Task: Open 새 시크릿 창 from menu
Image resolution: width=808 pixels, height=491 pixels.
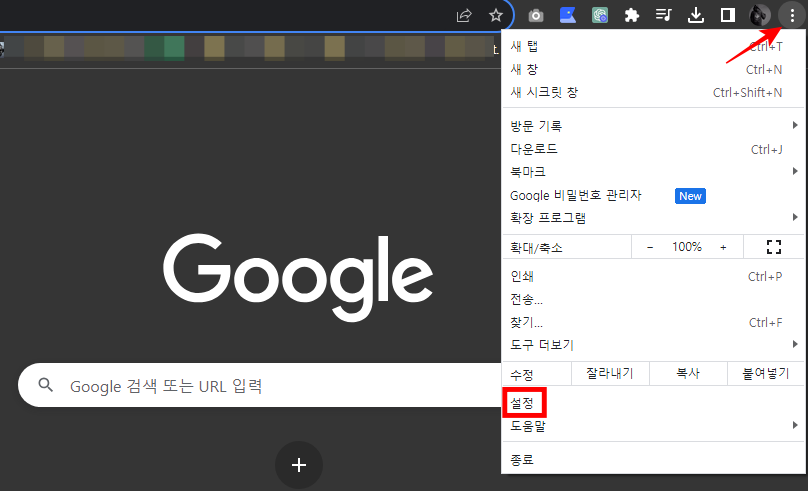Action: (x=653, y=92)
